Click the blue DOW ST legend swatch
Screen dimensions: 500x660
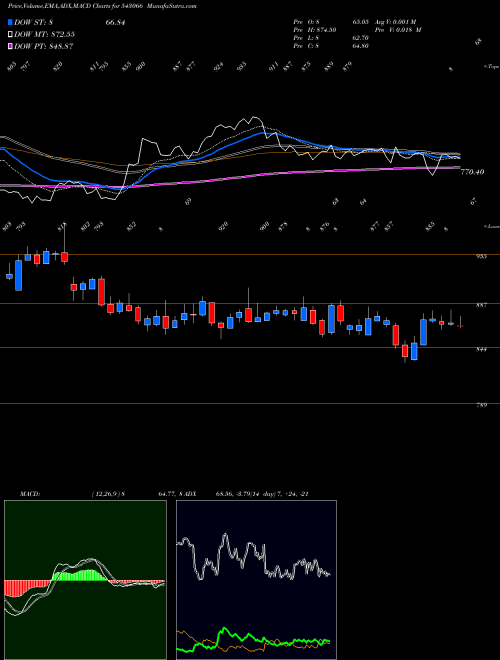10,22
